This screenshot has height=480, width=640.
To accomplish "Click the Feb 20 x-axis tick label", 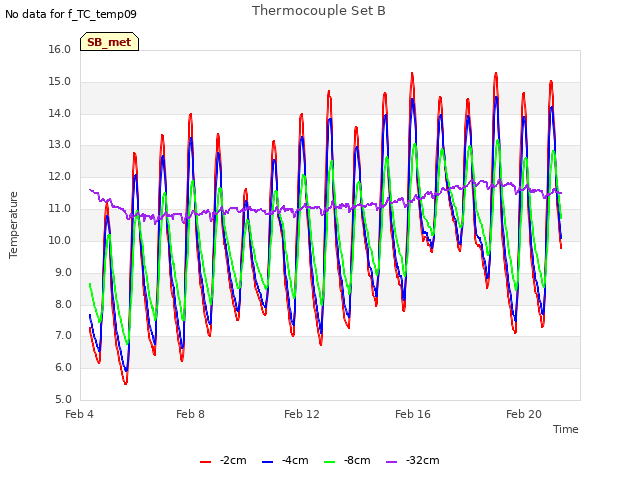I will (524, 414).
